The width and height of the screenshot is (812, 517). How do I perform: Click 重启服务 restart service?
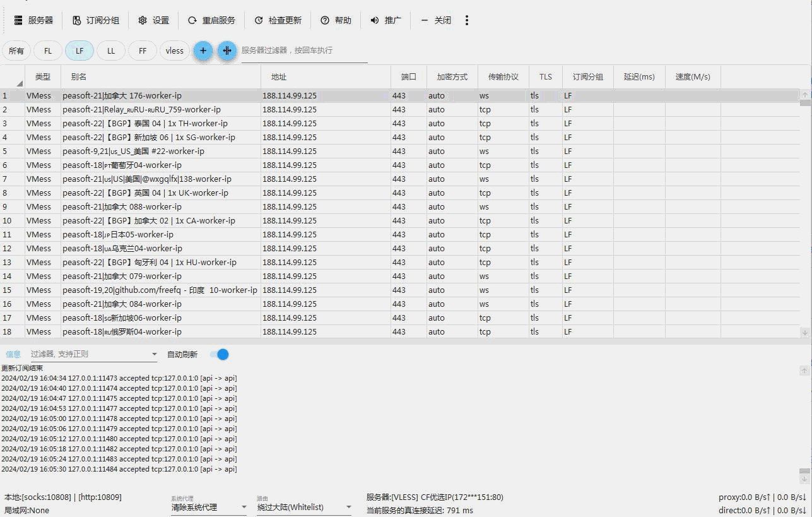[x=211, y=20]
